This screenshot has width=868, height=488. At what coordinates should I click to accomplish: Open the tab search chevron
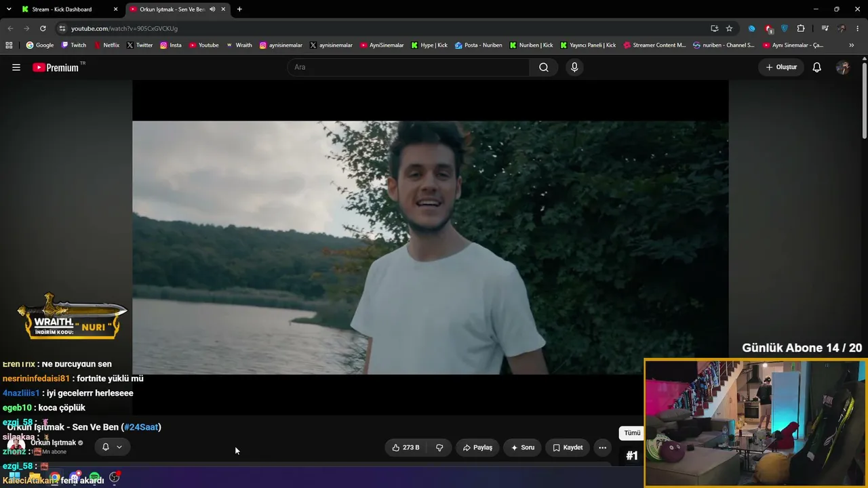click(9, 9)
